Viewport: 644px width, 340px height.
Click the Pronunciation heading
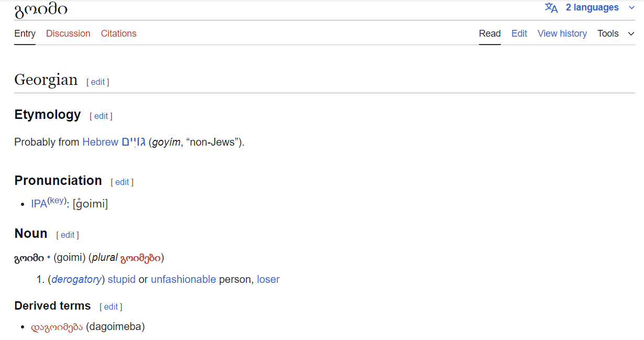click(58, 180)
